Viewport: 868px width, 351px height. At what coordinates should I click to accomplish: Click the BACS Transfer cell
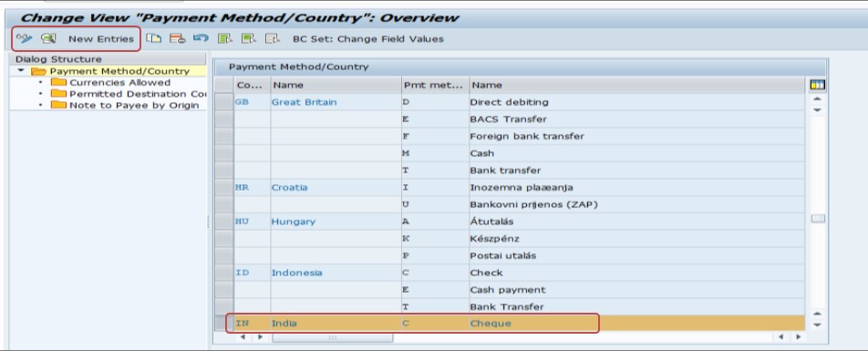tap(636, 119)
